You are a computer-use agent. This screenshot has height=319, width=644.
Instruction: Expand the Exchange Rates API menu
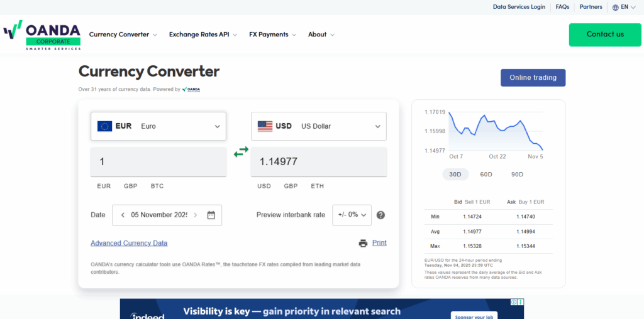click(203, 35)
